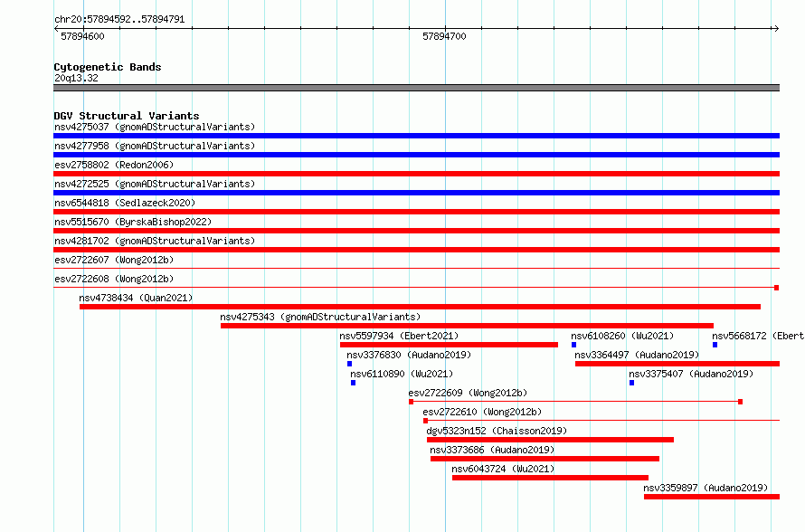
Task: Open nsv5668172 Ebert variant label
Action: 758,336
